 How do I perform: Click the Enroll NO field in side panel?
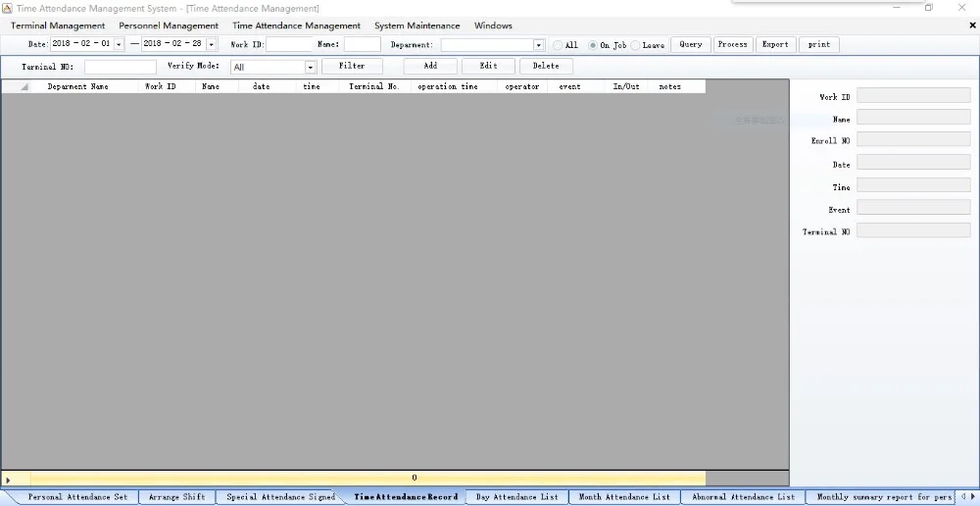913,139
